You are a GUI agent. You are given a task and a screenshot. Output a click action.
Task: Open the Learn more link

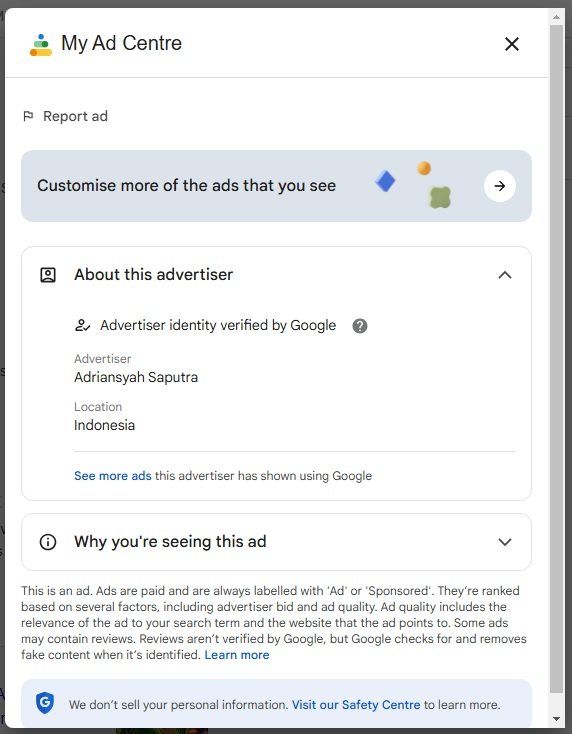tap(237, 654)
